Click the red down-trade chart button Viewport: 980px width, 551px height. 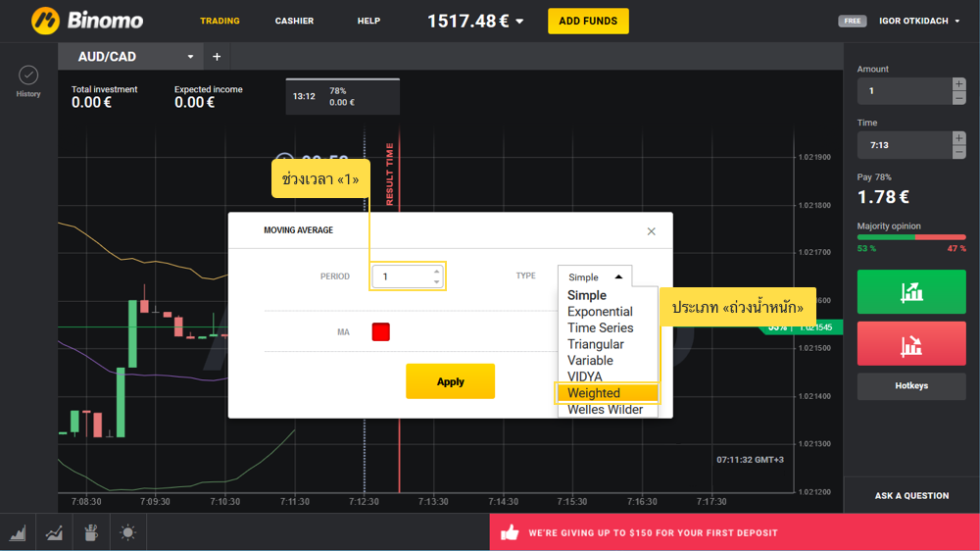(x=911, y=344)
